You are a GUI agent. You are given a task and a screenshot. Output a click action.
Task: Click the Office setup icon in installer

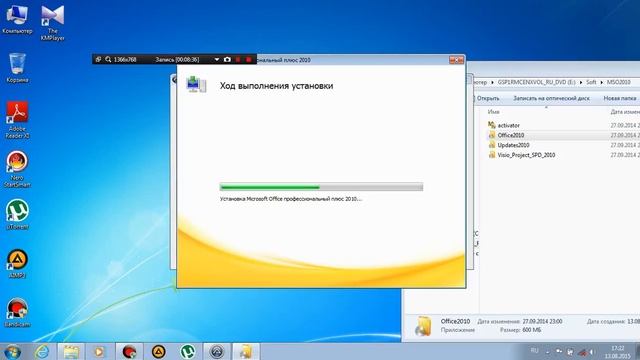point(196,84)
